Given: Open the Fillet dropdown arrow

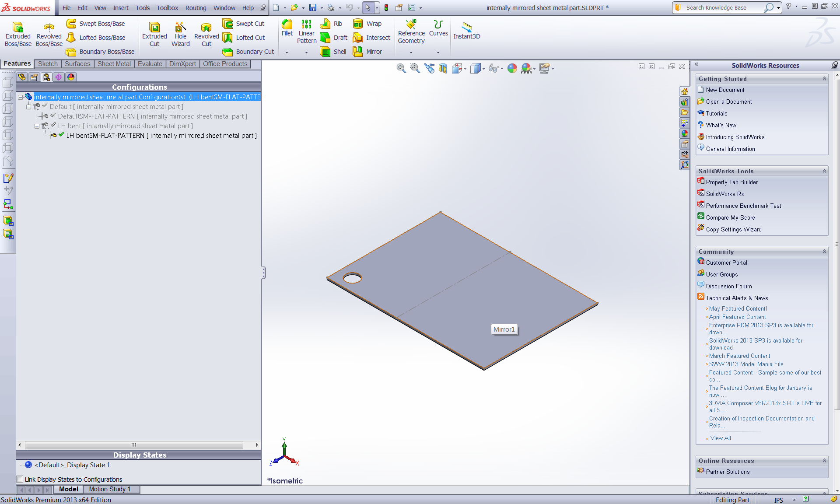Looking at the screenshot, I should (287, 52).
